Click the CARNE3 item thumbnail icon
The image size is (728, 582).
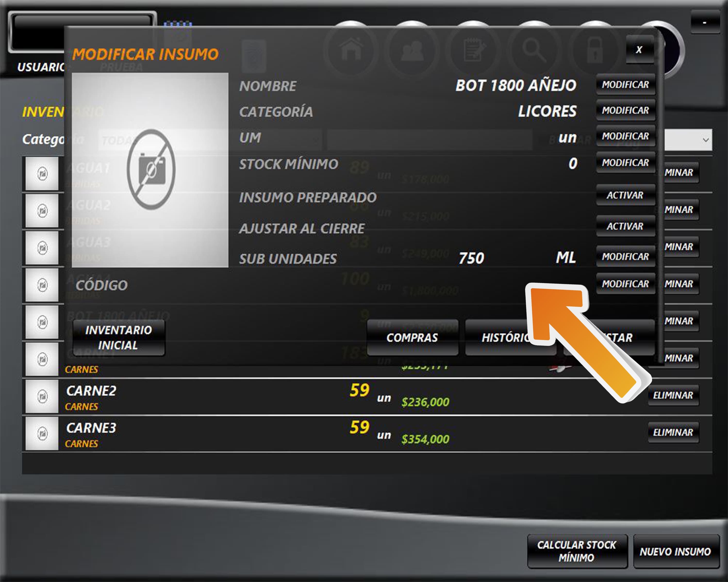42,433
